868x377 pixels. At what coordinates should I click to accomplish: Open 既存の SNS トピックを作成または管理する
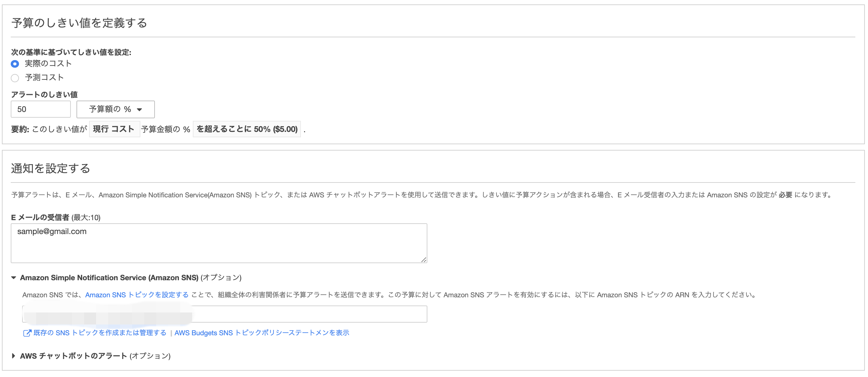(99, 332)
